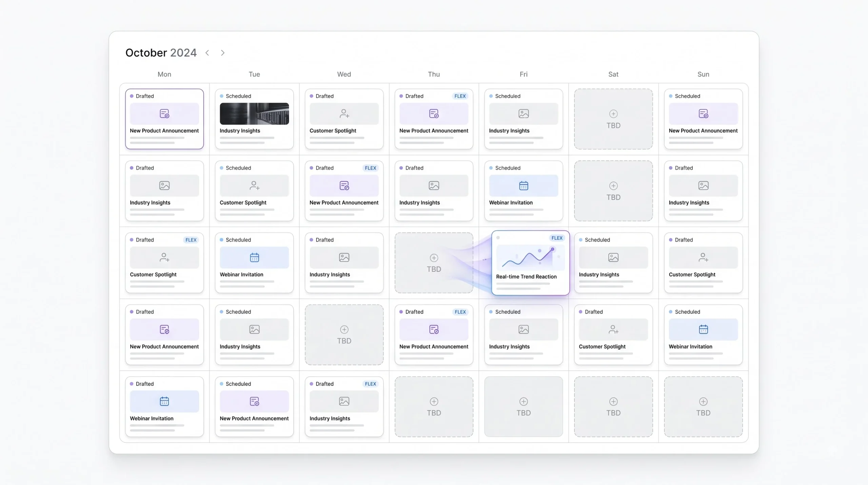
Task: Click Tuesday's New Product Announcement icon
Action: pyautogui.click(x=254, y=401)
